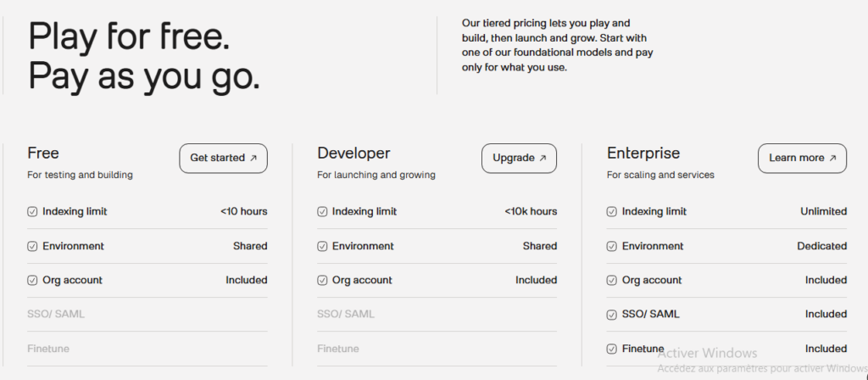The height and width of the screenshot is (380, 868).
Task: Click the greyed-out SSO/ SAML in Free plan
Action: (56, 315)
